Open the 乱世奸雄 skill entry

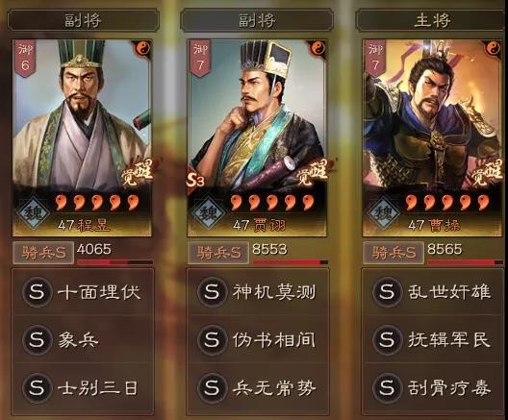[x=433, y=291]
